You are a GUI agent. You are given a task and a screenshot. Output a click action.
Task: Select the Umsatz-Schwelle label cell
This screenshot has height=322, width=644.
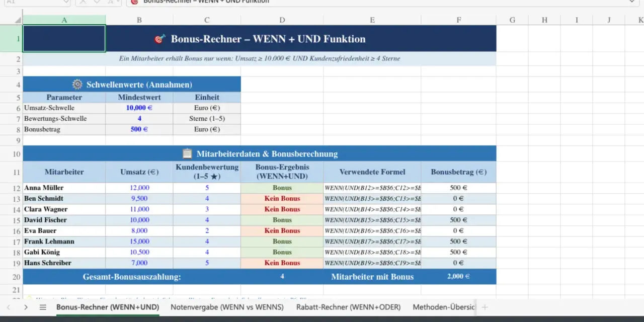click(x=64, y=108)
